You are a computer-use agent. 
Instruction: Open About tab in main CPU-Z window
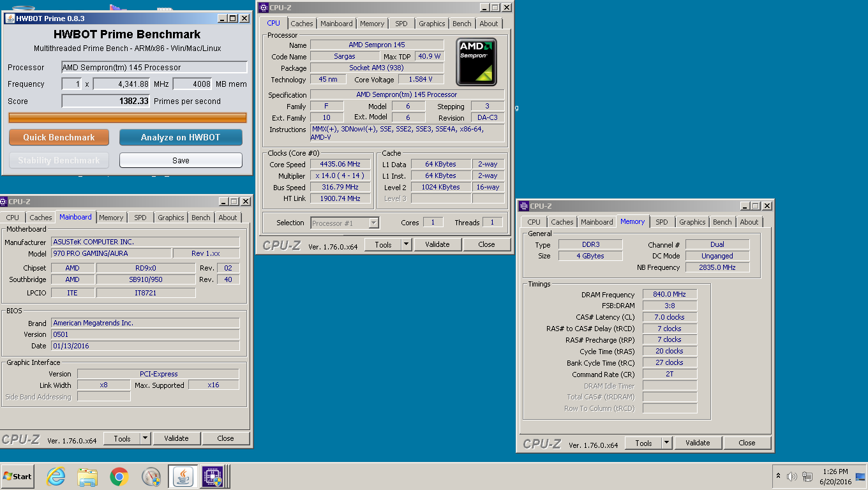(489, 24)
